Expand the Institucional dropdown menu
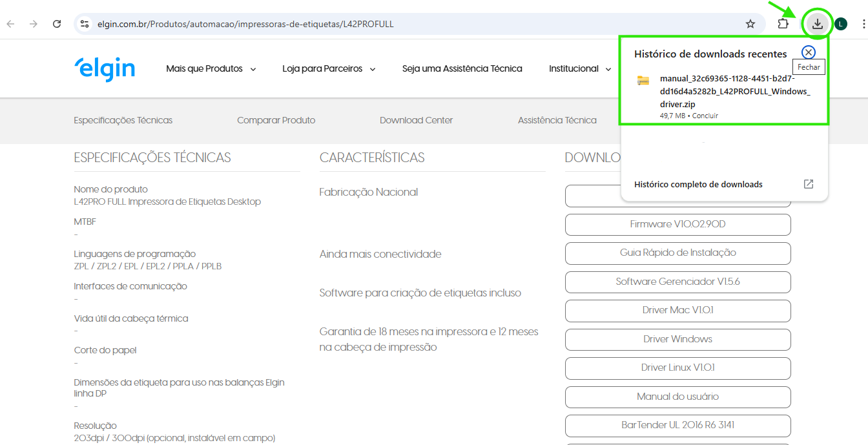This screenshot has width=868, height=445. [x=579, y=68]
